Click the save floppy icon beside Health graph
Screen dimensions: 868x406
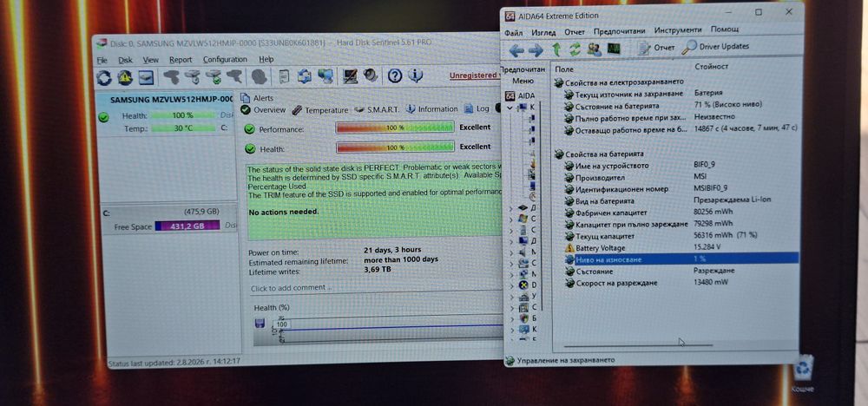click(x=259, y=324)
